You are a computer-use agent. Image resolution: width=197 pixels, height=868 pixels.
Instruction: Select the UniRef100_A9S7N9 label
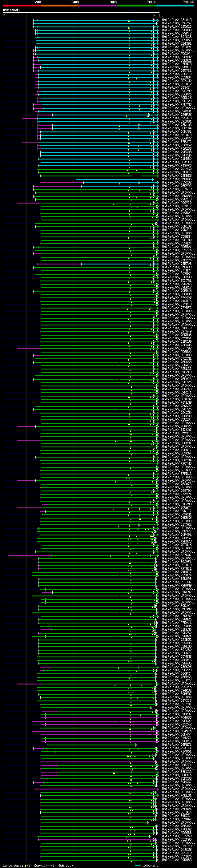coord(177,91)
